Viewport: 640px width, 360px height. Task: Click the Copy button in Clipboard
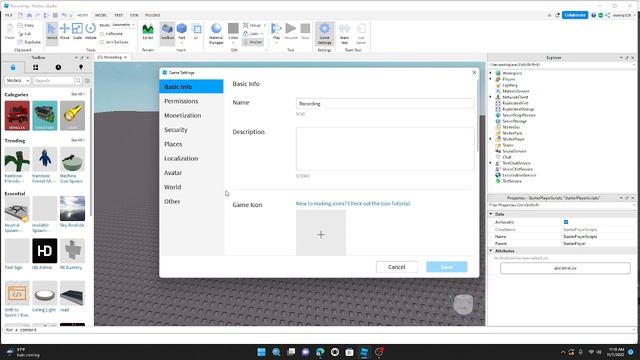26,25
